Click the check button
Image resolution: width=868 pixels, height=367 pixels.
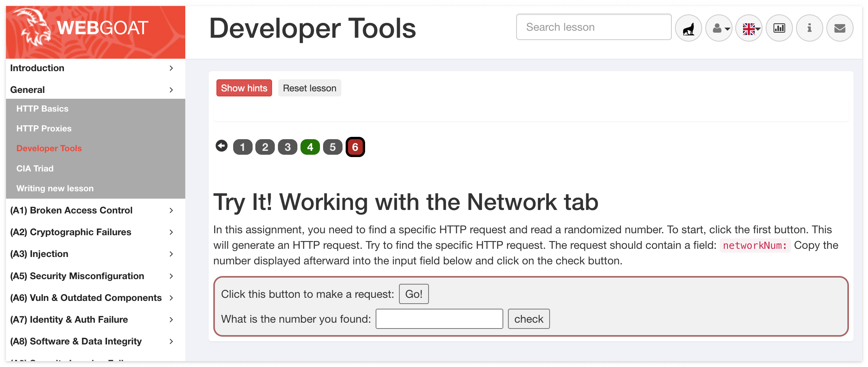click(529, 319)
